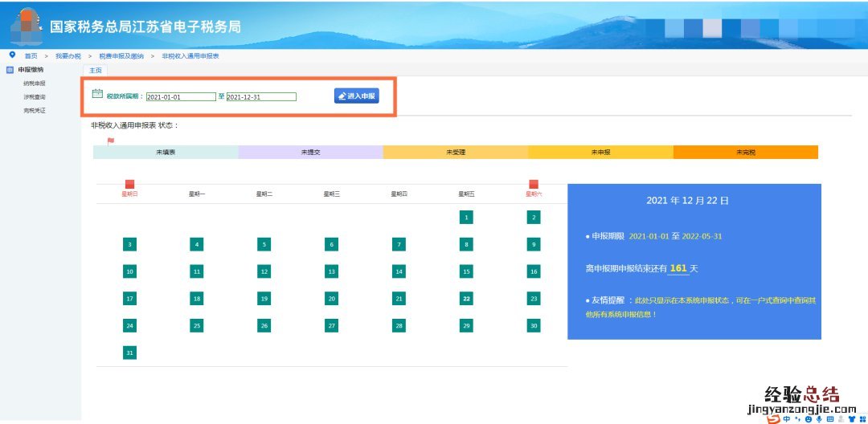Click 税费申报及缴纳 breadcrumb link
868x424 pixels.
pyautogui.click(x=121, y=56)
